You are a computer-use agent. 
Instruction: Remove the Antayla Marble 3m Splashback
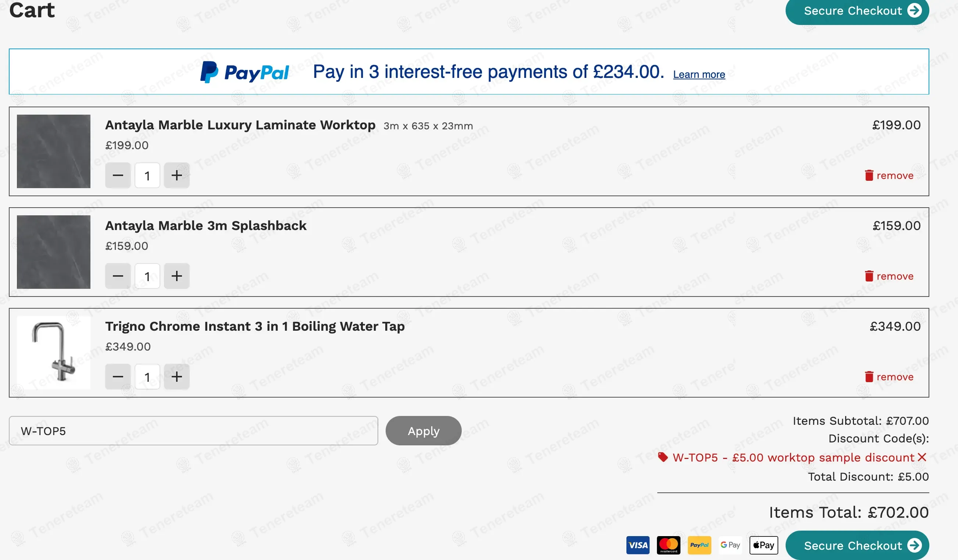[x=889, y=276]
